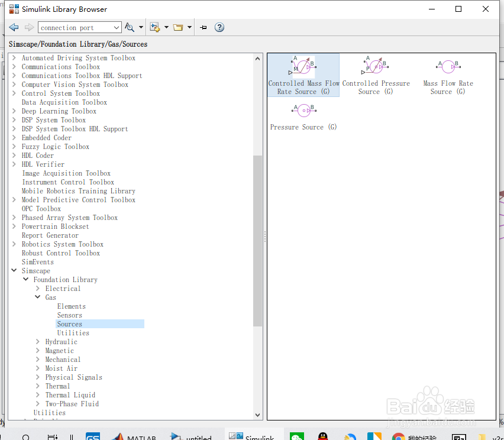This screenshot has height=440, width=504.
Task: Expand the Mechanical library node
Action: (38, 359)
